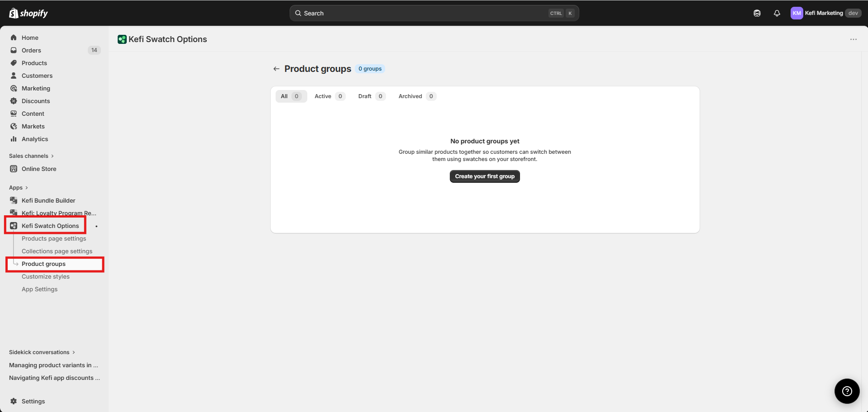This screenshot has height=412, width=868.
Task: Switch to the Active tab
Action: click(330, 96)
